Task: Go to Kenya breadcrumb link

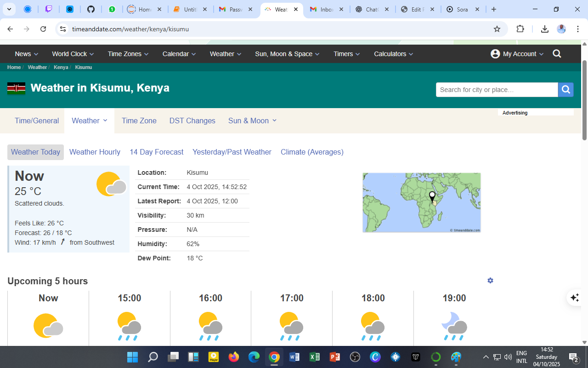Action: pyautogui.click(x=61, y=67)
